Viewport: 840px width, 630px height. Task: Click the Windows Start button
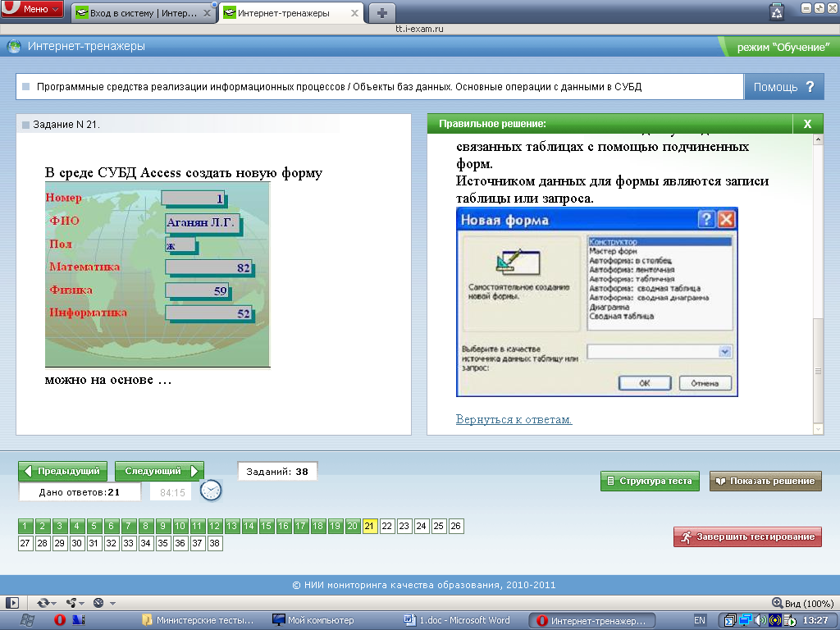[27, 620]
